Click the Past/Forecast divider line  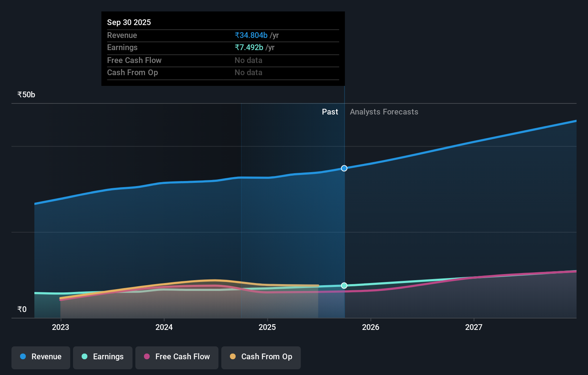pos(344,208)
